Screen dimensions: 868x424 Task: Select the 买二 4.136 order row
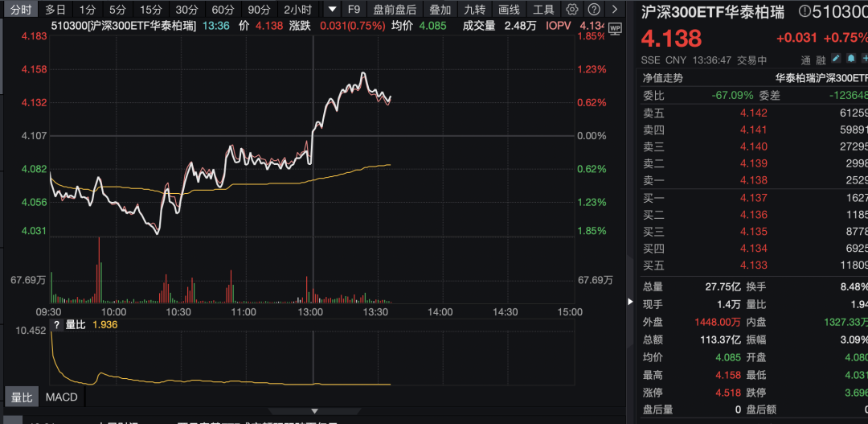(x=755, y=215)
